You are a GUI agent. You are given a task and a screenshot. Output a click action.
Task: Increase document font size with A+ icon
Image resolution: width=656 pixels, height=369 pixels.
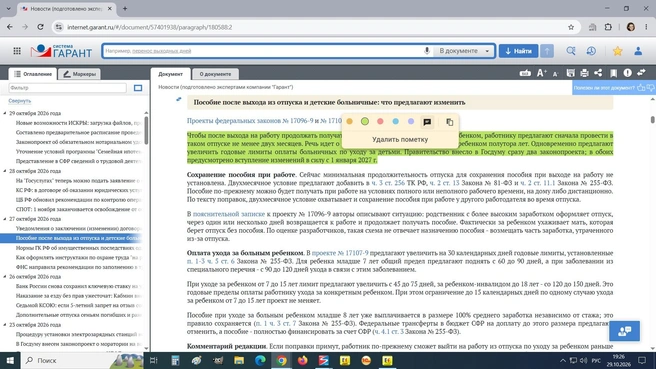[x=541, y=73]
